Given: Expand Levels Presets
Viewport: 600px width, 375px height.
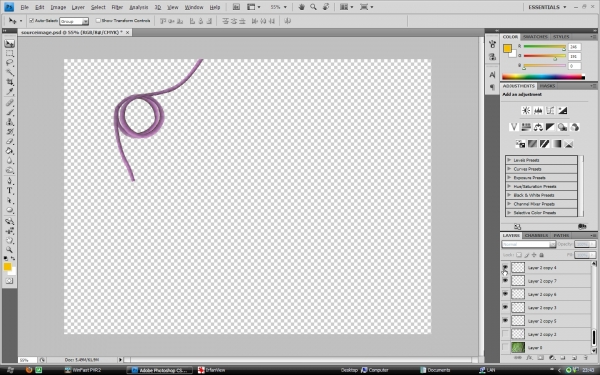Looking at the screenshot, I should (x=509, y=160).
